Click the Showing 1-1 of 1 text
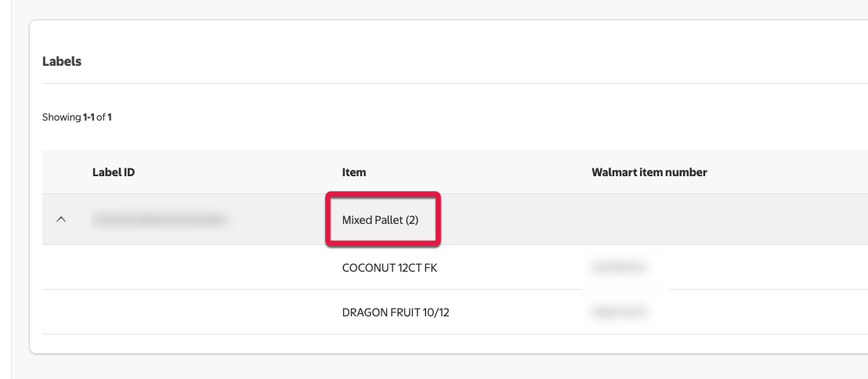This screenshot has height=379, width=868. pyautogui.click(x=77, y=117)
